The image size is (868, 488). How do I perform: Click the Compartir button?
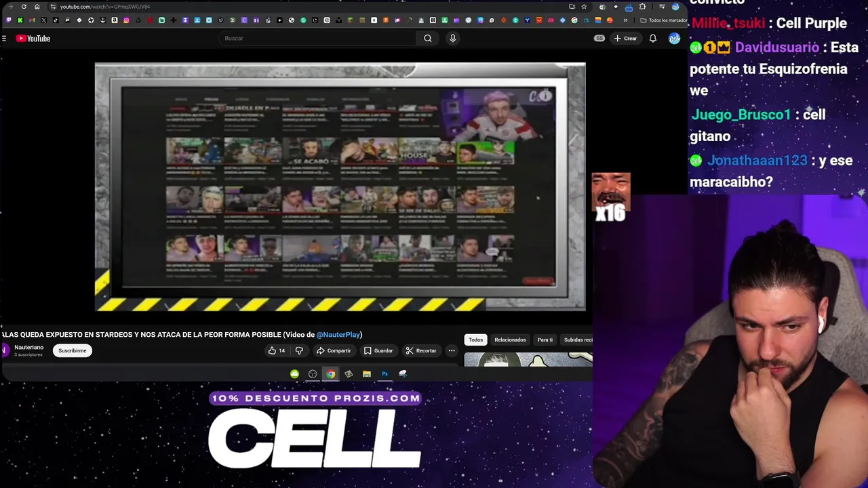pyautogui.click(x=333, y=350)
